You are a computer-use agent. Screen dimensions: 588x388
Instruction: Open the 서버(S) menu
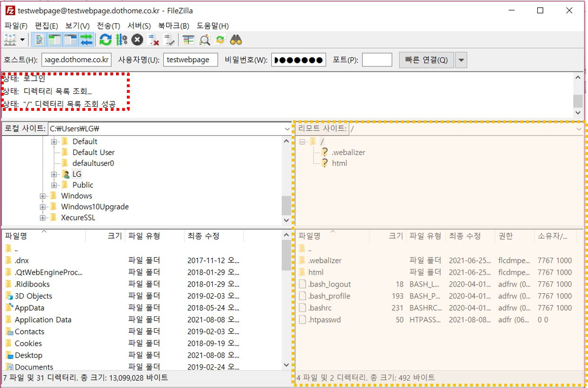click(x=139, y=26)
